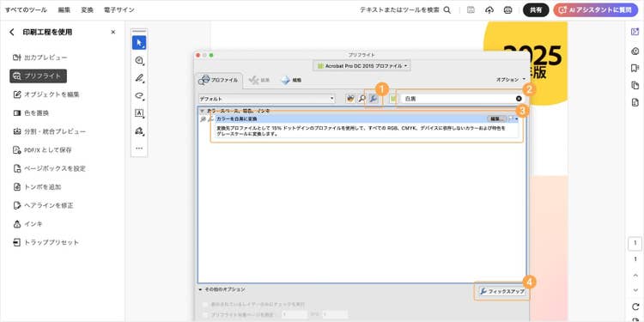Toggle visible layers only checkbox

[x=205, y=304]
